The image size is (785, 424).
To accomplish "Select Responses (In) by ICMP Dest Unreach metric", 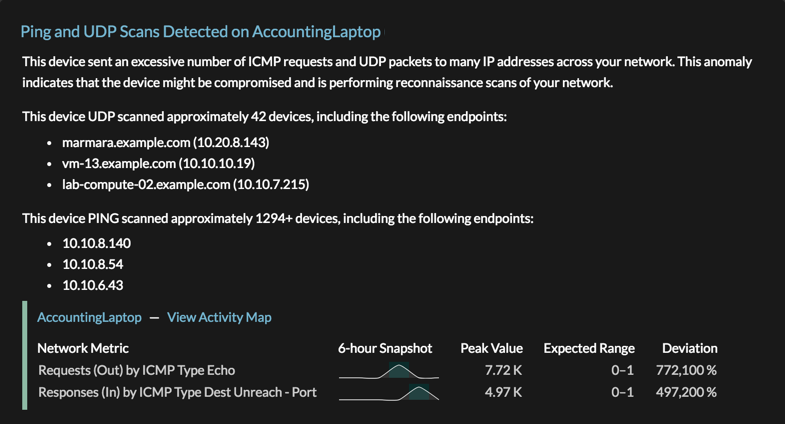I will point(177,392).
